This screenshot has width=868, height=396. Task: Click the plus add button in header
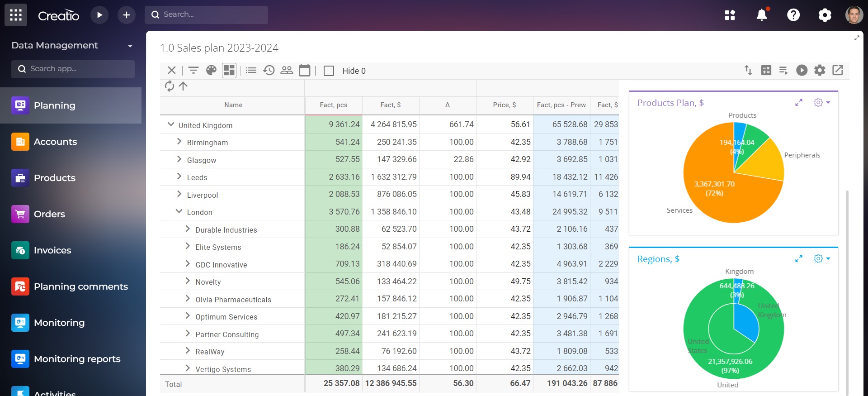click(127, 15)
